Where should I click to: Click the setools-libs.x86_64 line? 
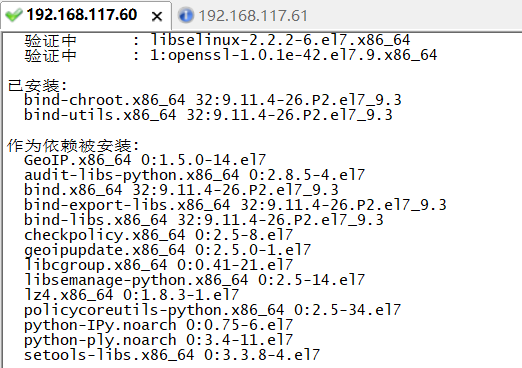[172, 355]
